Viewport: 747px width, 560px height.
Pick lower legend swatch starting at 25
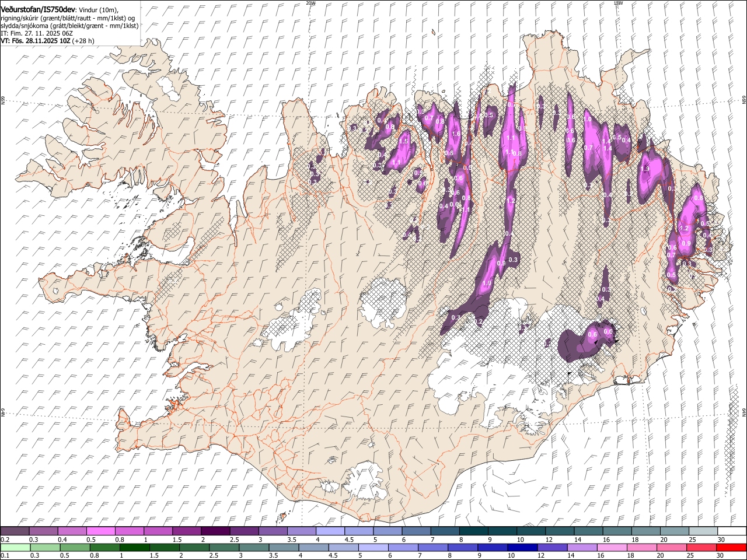(701, 548)
